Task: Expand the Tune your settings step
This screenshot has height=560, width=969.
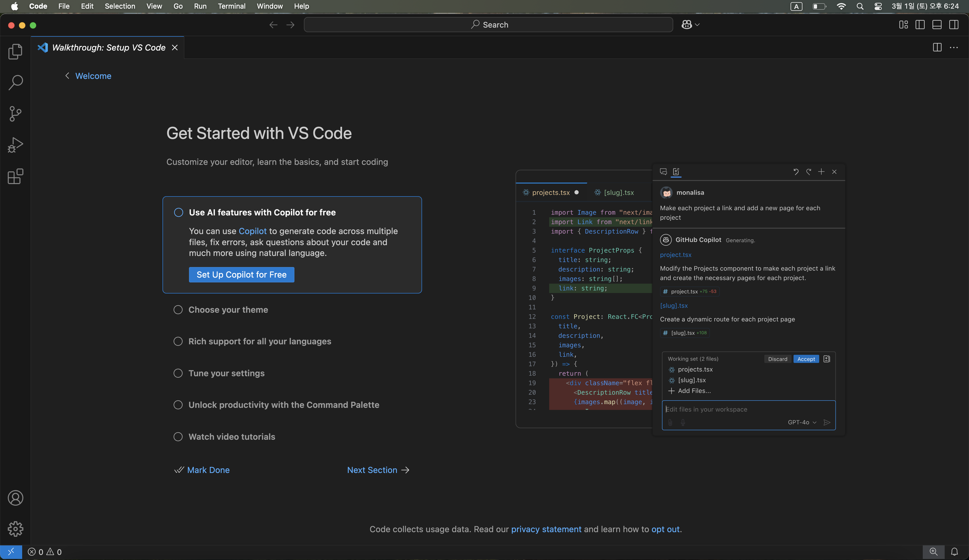Action: click(x=227, y=373)
